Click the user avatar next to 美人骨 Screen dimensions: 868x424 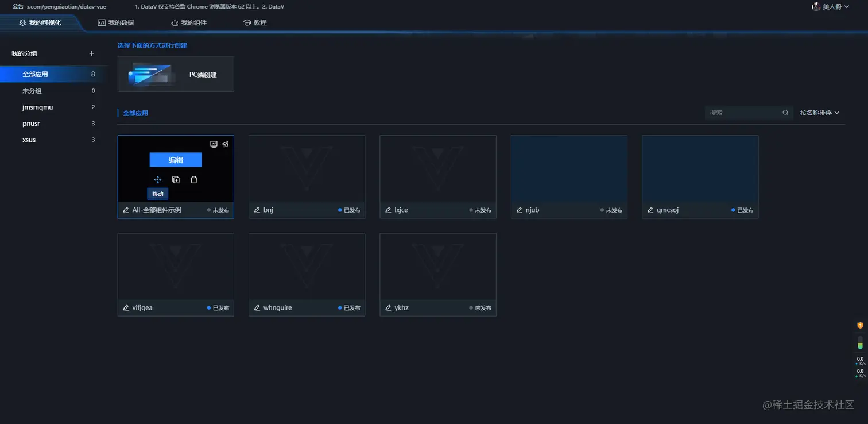coord(816,7)
